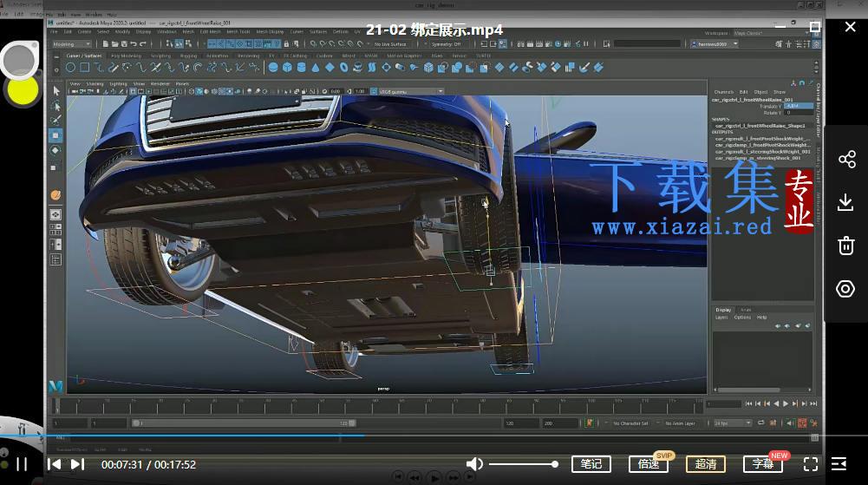
Task: Open the viewport Shading menu
Action: tap(95, 83)
